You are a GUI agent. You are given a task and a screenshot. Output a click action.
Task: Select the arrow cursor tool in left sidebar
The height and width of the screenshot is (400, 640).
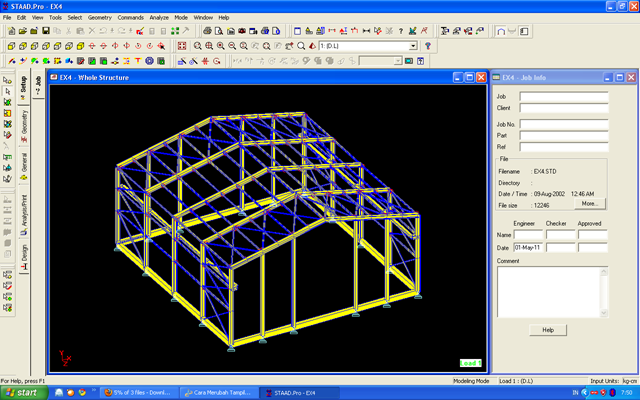(7, 91)
